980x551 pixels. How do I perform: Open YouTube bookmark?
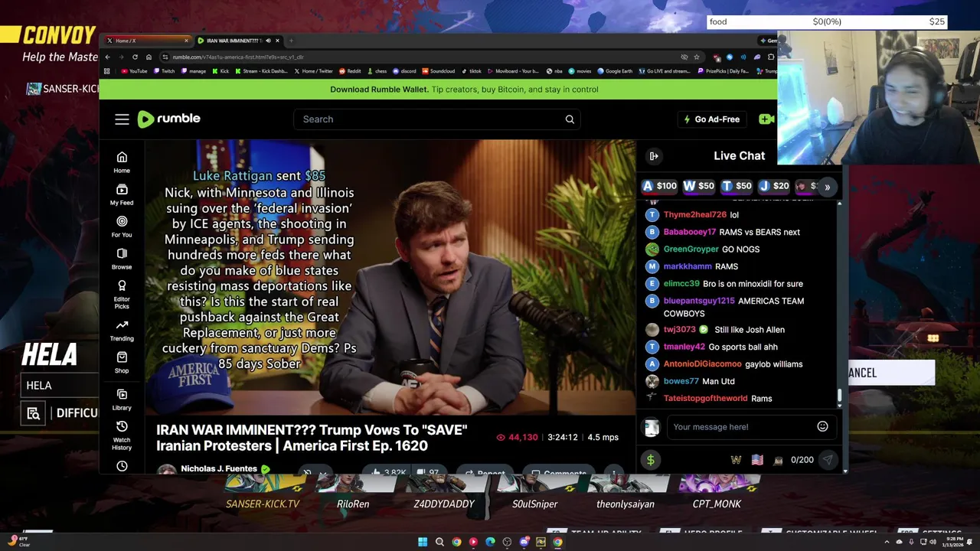(134, 71)
